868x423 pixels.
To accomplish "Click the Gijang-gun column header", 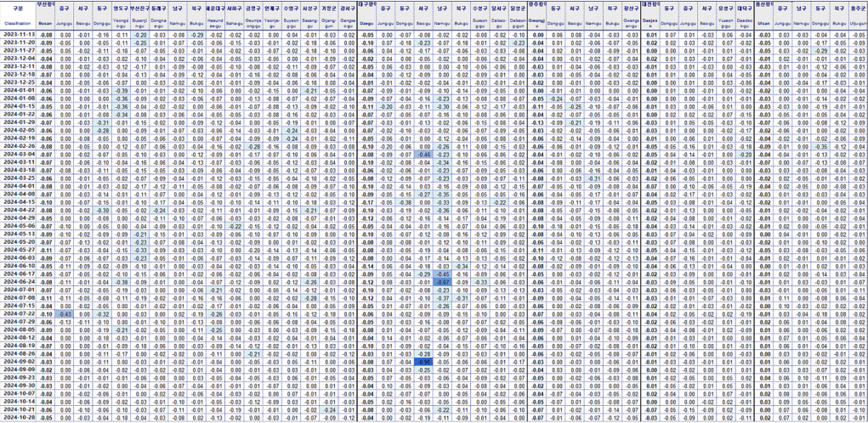I will (x=329, y=17).
